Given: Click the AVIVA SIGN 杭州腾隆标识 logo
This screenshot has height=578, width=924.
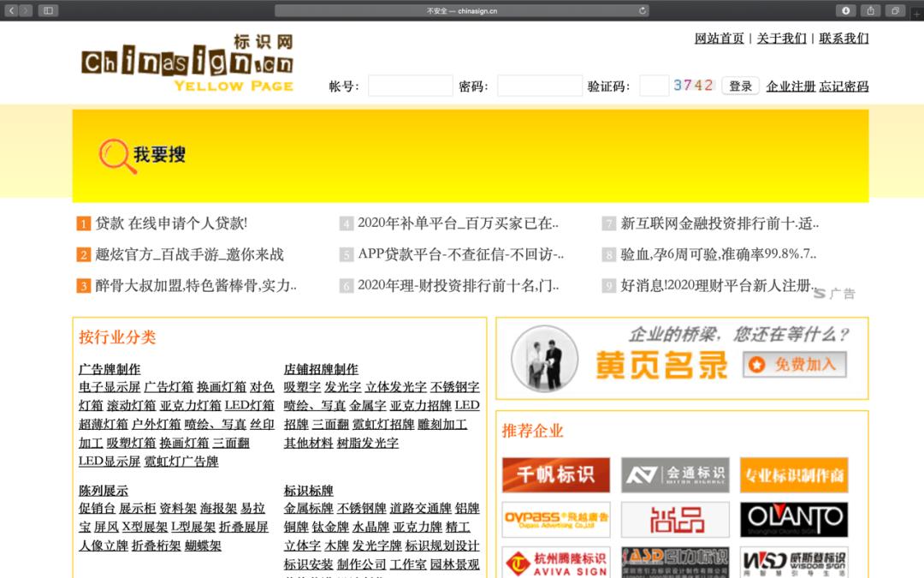Looking at the screenshot, I should pyautogui.click(x=555, y=562).
